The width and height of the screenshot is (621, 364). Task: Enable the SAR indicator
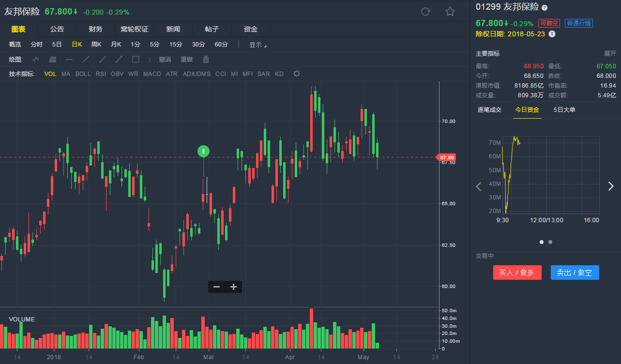coord(264,74)
